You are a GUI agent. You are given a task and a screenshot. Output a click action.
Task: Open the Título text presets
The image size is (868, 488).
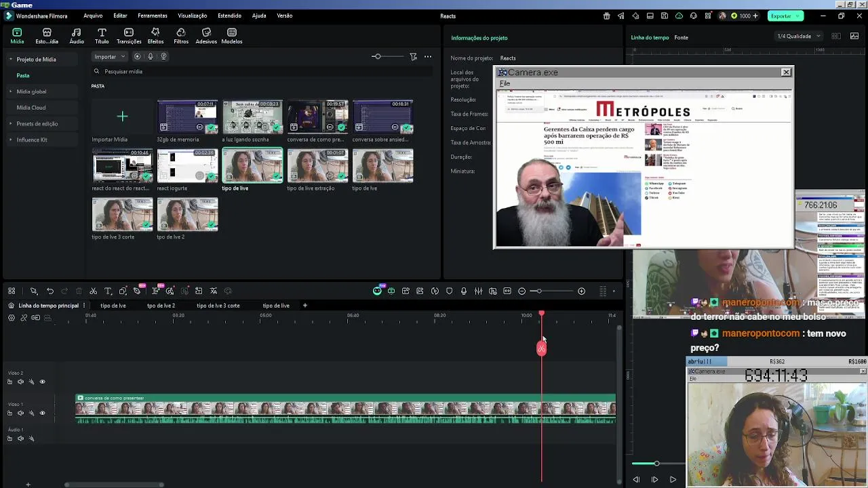point(102,36)
